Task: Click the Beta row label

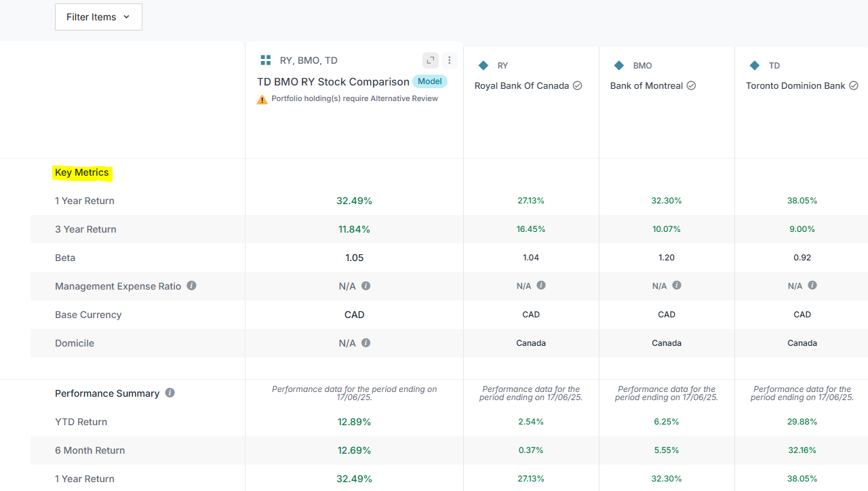Action: click(65, 258)
